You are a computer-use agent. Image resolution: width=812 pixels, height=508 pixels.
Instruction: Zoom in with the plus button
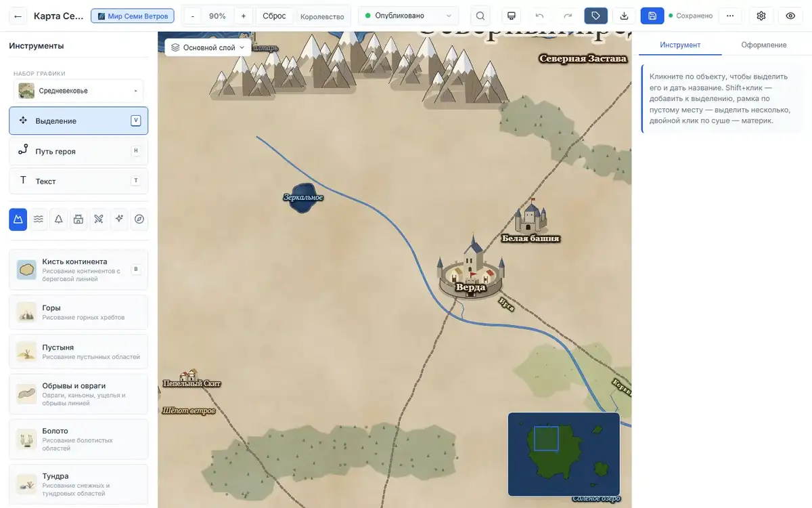244,16
